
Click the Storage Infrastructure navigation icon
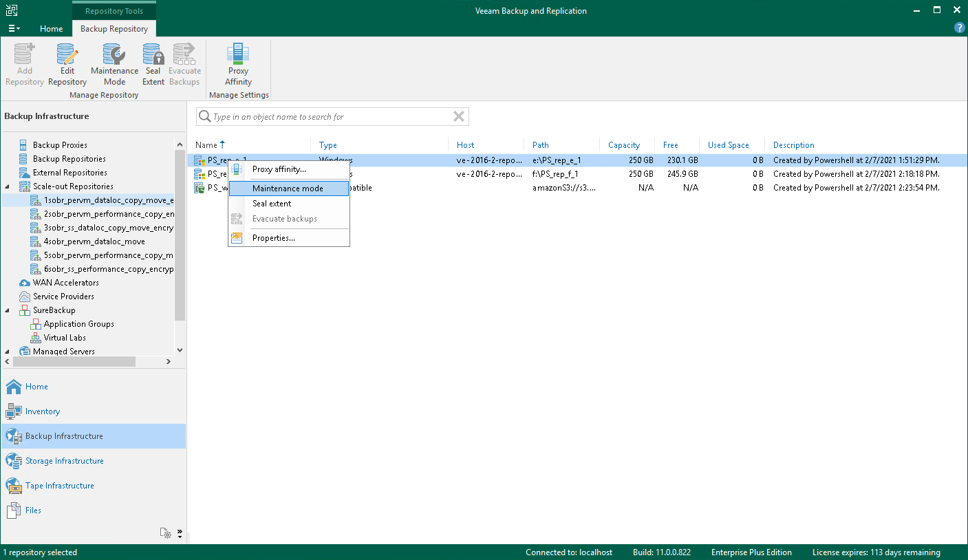pyautogui.click(x=14, y=461)
